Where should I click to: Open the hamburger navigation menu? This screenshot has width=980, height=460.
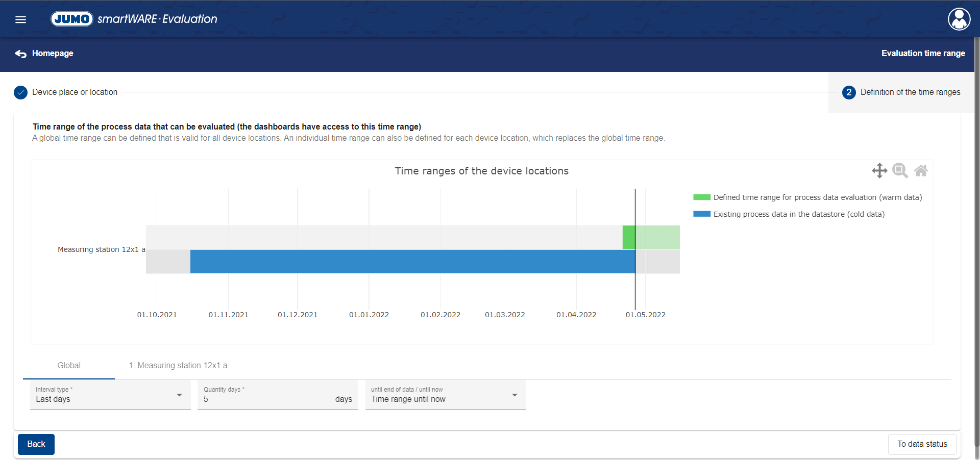[x=20, y=19]
